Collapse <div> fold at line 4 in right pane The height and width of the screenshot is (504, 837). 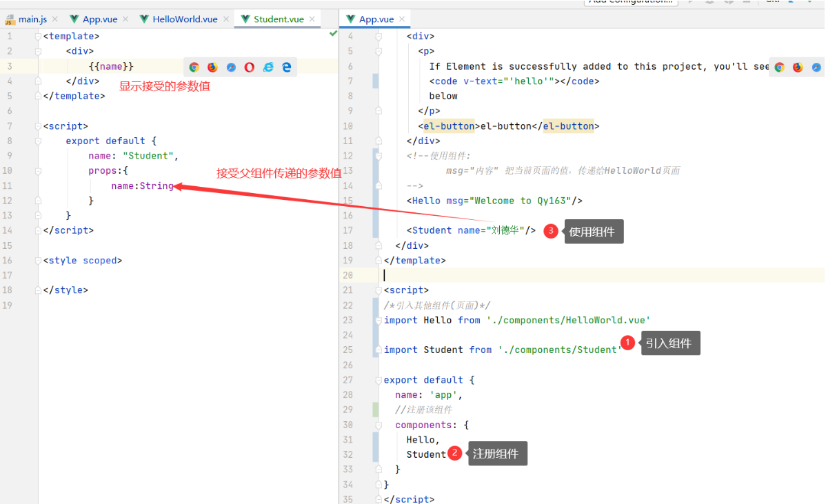[379, 36]
